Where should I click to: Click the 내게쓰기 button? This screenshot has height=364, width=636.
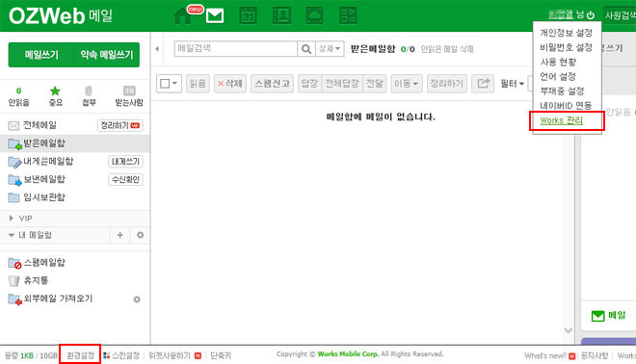(x=125, y=162)
